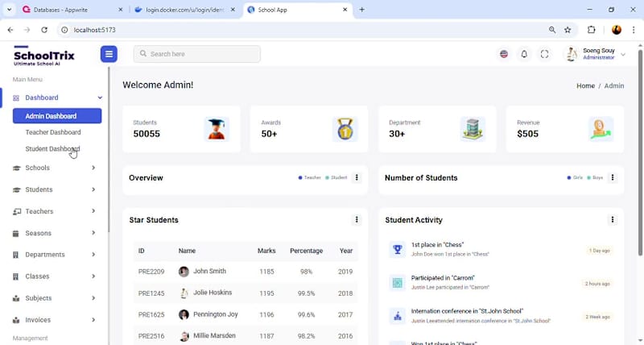This screenshot has width=644, height=345.
Task: Click the sidebar vertical scrollbar
Action: tap(109, 150)
